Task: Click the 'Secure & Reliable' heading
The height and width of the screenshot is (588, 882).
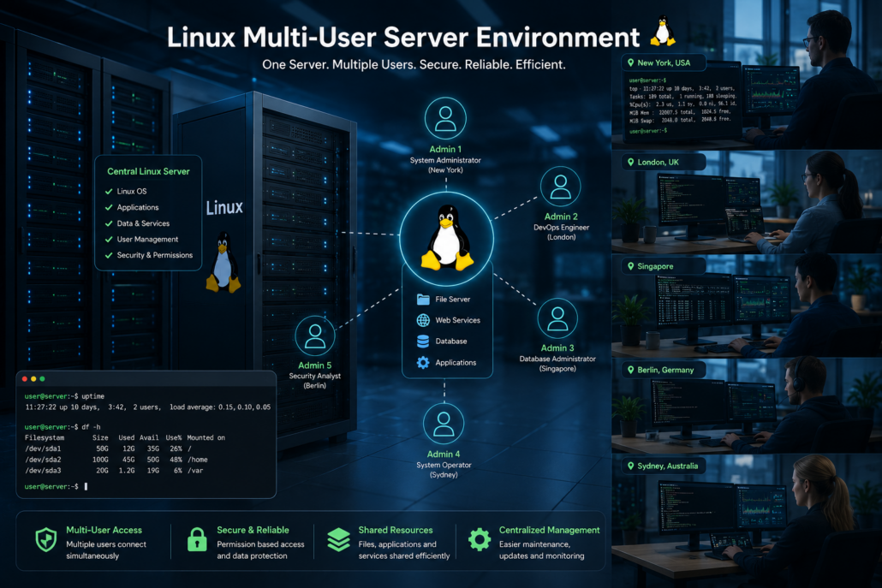Action: click(x=253, y=530)
